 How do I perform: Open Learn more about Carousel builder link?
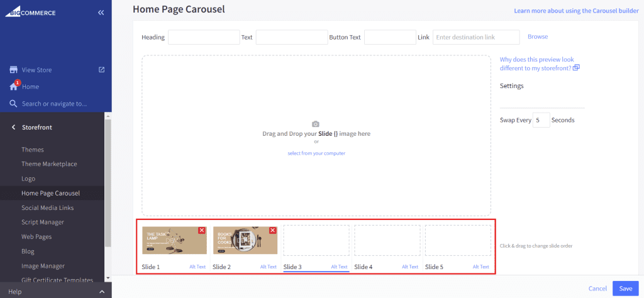pyautogui.click(x=576, y=11)
